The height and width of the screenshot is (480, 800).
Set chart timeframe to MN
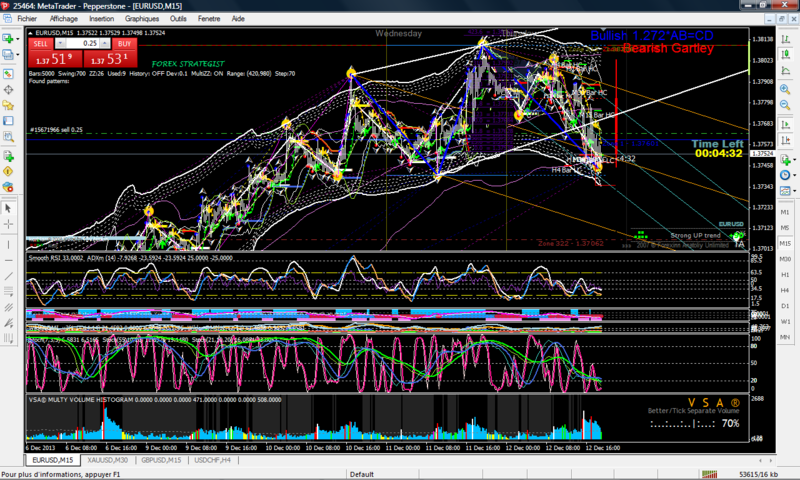point(785,337)
